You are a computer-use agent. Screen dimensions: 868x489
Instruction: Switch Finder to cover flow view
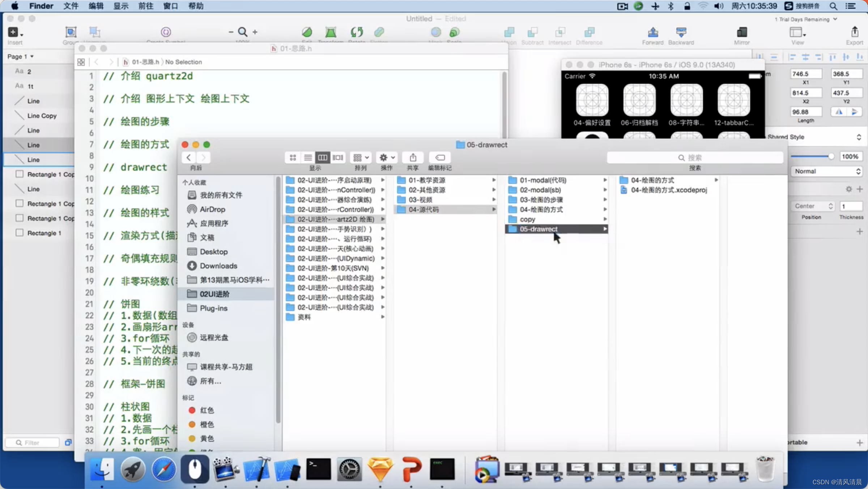(338, 157)
